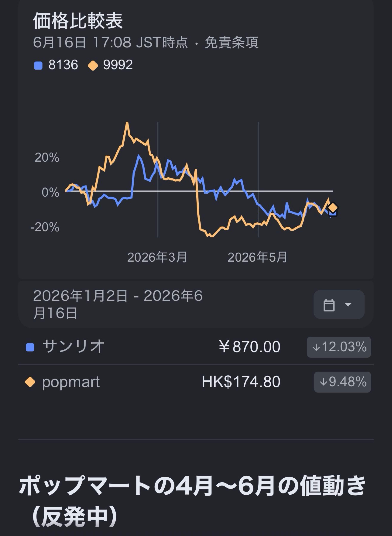
Task: Click the -20% y-axis label
Action: (x=45, y=227)
